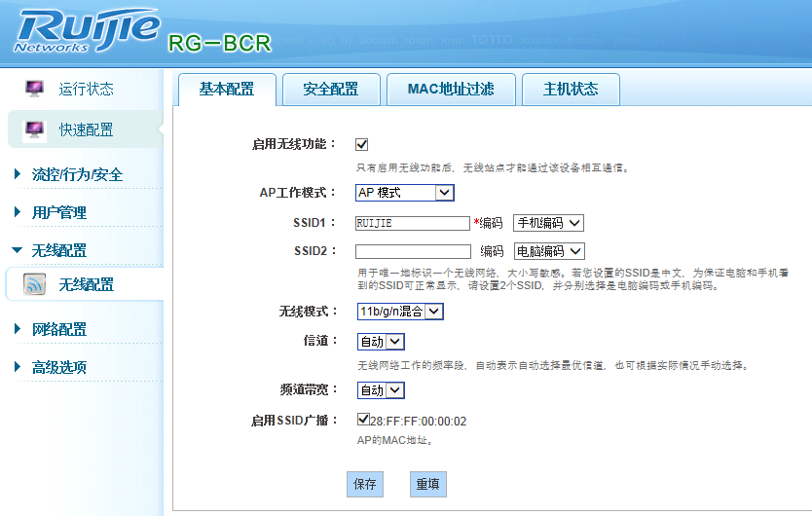Toggle the 启用无线功能 checkbox
The height and width of the screenshot is (516, 812).
(362, 144)
